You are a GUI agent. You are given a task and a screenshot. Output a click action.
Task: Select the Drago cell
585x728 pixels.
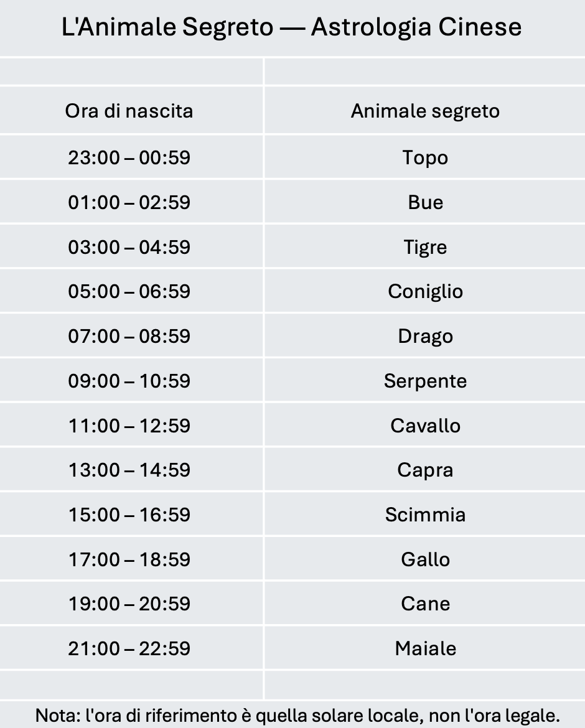pos(425,335)
